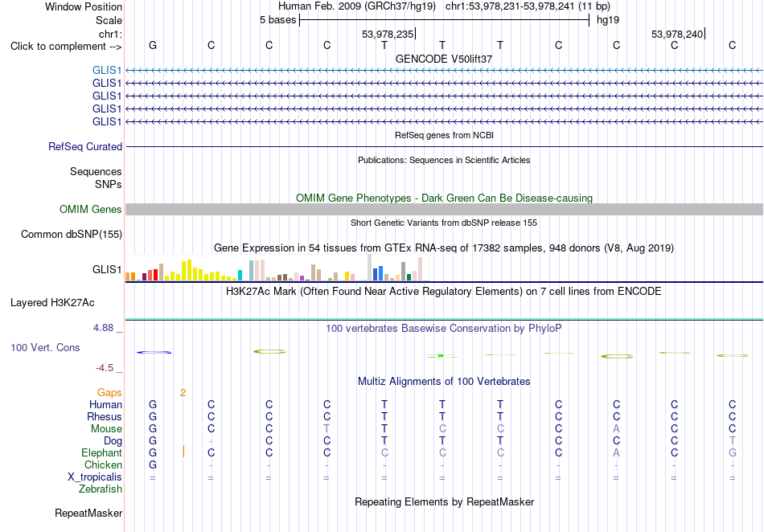Image resolution: width=764 pixels, height=532 pixels.
Task: Click the gray OMIM Genes bar
Action: [444, 209]
